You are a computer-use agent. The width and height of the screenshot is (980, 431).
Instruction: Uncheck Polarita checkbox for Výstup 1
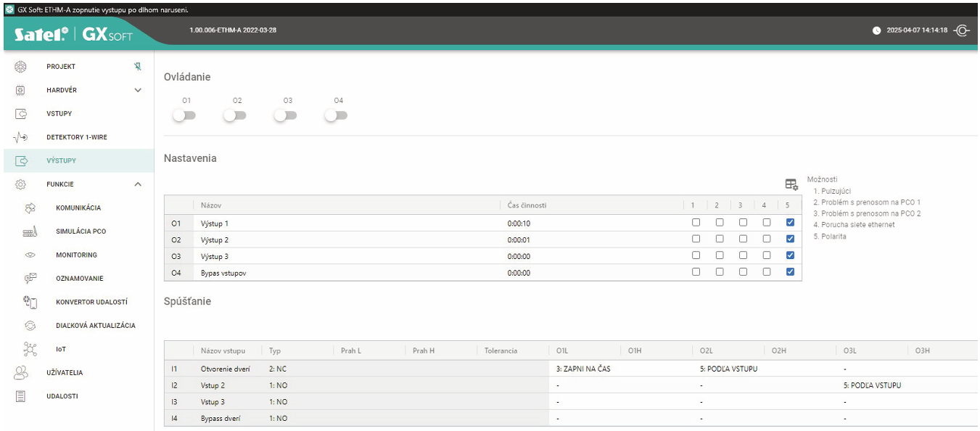[x=790, y=223]
